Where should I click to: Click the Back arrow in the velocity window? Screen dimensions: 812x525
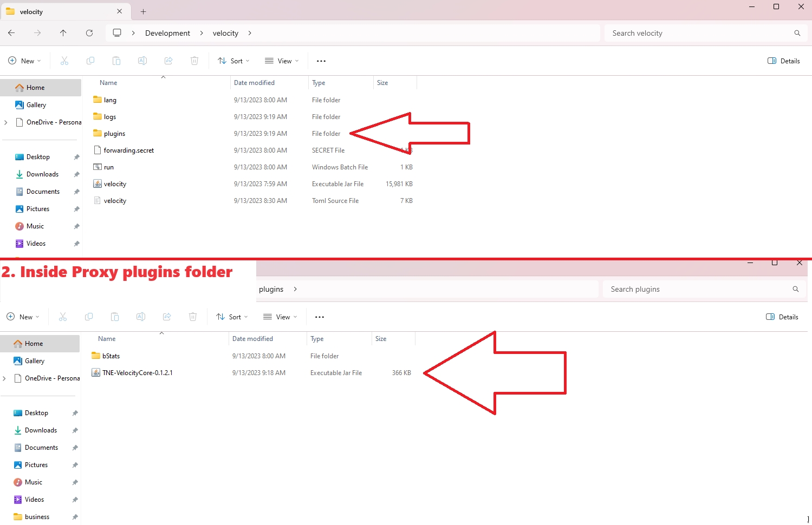(x=11, y=33)
